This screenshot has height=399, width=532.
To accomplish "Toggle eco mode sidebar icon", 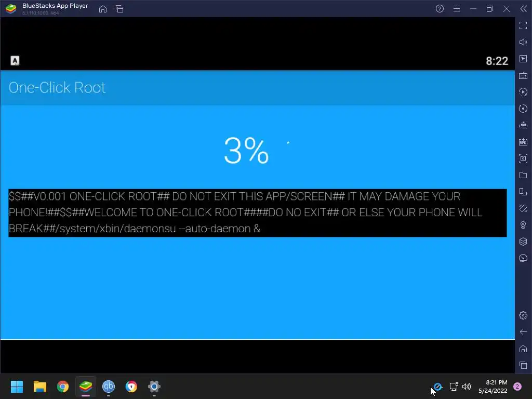I will point(523,258).
